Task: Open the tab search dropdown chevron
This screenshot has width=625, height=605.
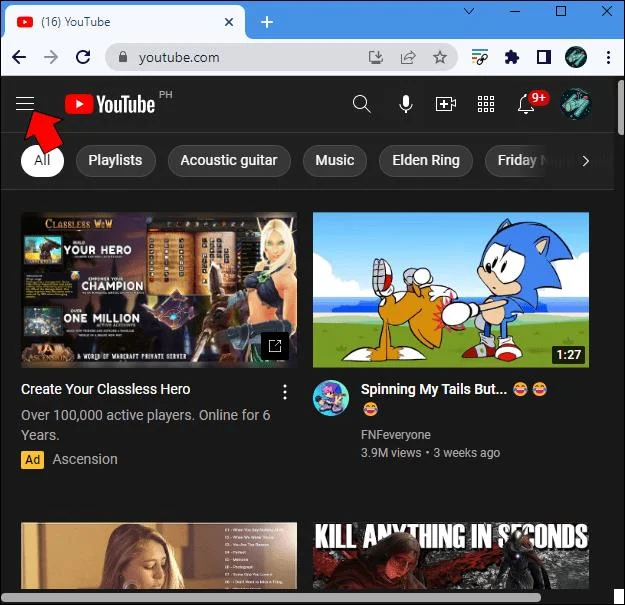Action: pyautogui.click(x=469, y=11)
